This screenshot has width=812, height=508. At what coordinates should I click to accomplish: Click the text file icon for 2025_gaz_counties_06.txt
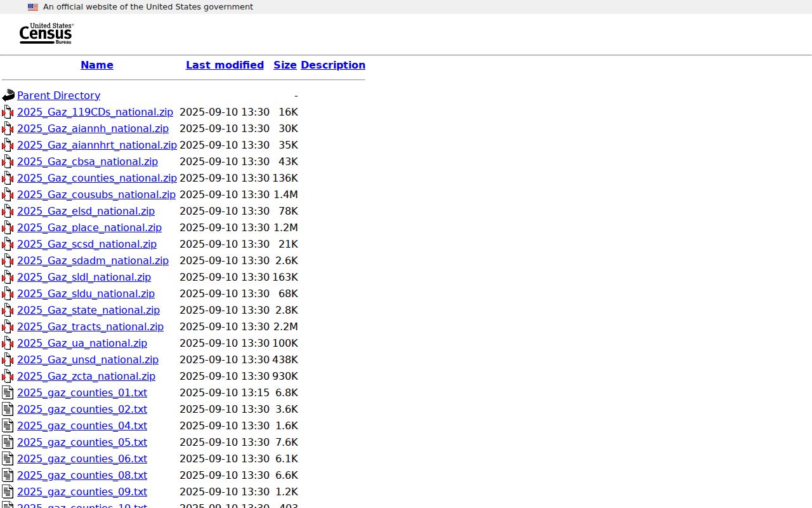[x=8, y=458]
